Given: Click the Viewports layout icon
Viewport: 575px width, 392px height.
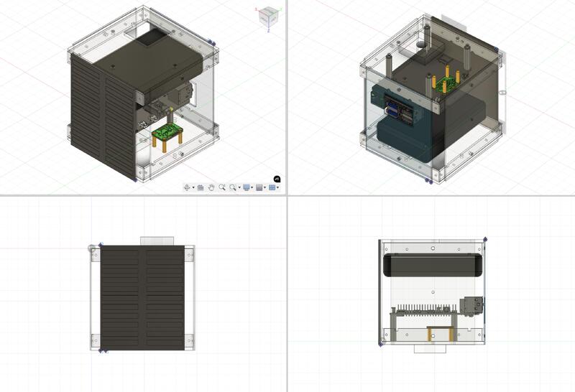Looking at the screenshot, I should click(x=272, y=187).
